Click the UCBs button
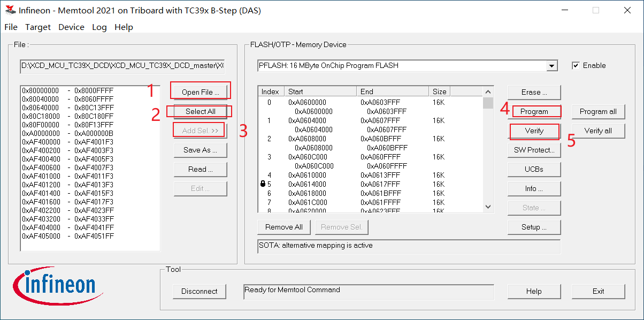 534,169
